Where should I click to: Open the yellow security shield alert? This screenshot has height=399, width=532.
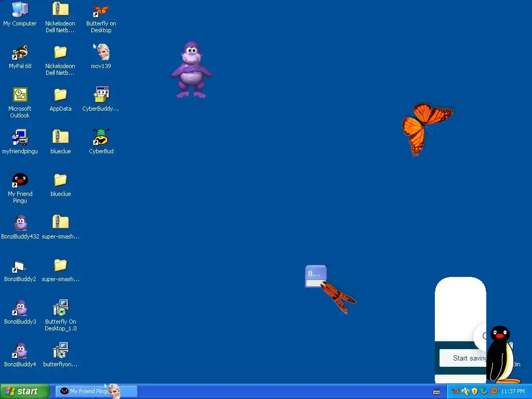coord(475,392)
